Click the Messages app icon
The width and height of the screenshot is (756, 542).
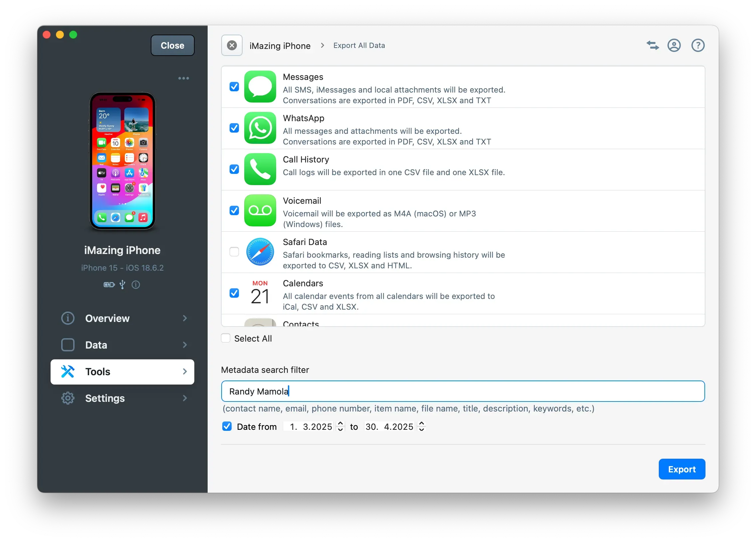tap(260, 87)
